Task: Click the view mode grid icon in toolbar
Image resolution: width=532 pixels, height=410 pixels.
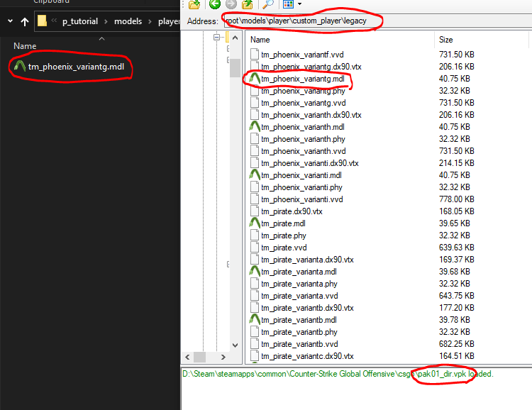Action: (288, 4)
